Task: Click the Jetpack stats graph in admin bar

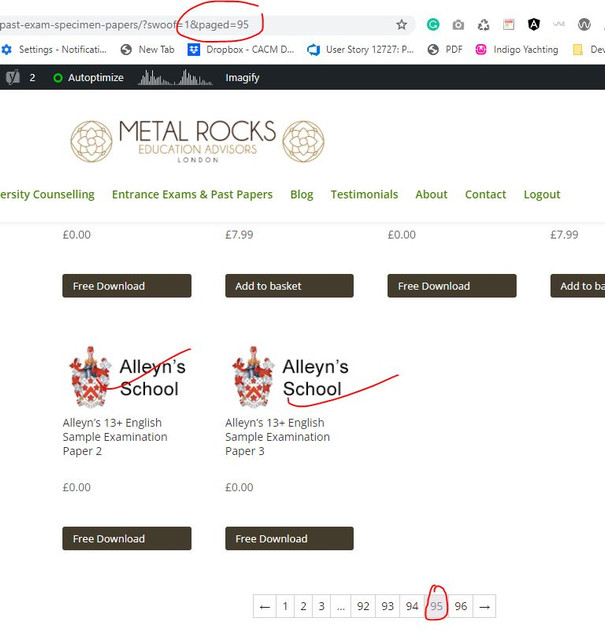Action: [175, 77]
